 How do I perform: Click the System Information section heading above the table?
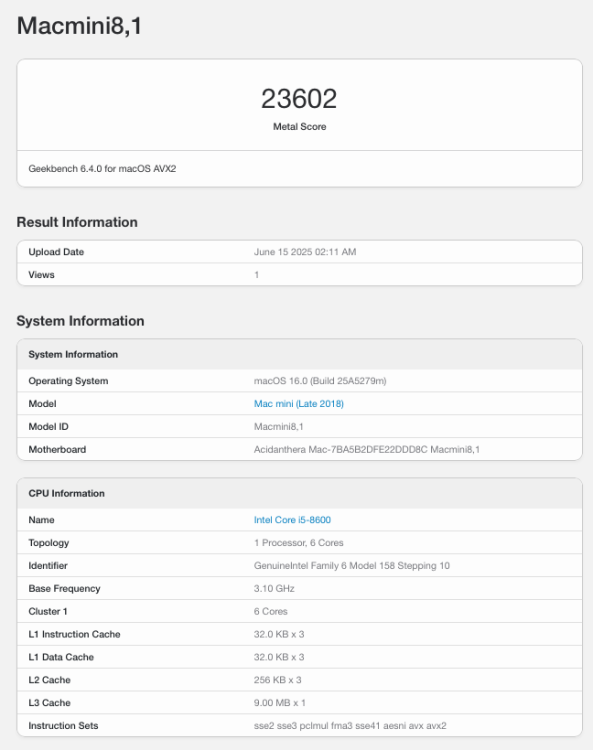[x=80, y=321]
